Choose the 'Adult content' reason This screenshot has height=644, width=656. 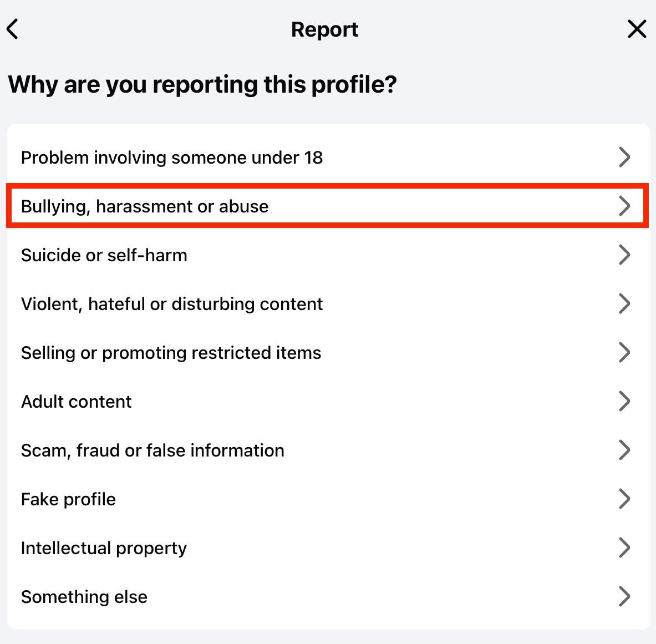[x=77, y=402]
